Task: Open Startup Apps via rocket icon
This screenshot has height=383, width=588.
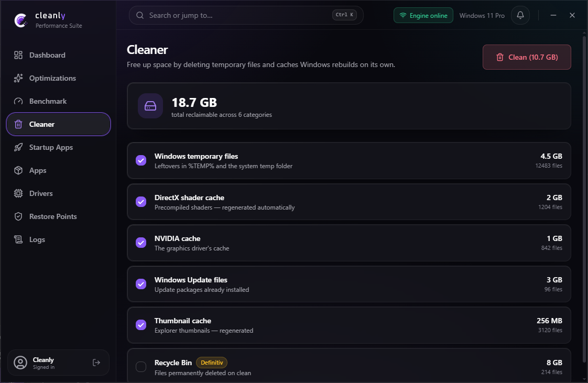Action: 18,147
